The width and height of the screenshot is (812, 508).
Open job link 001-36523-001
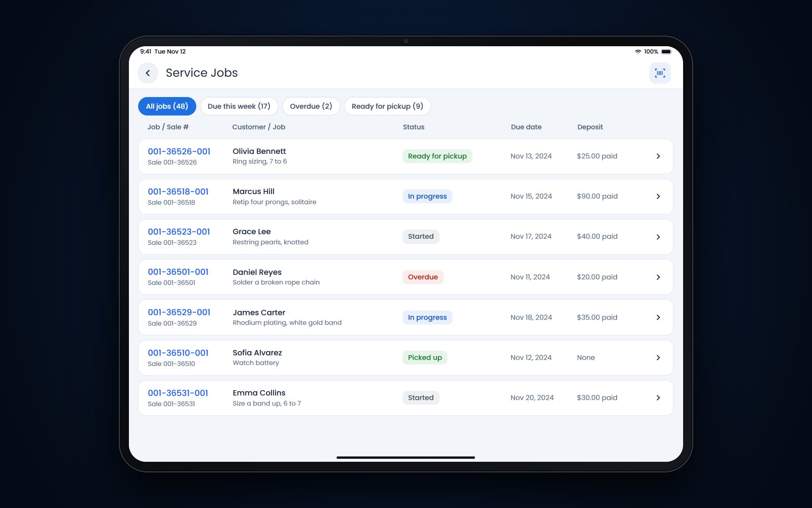[x=179, y=232]
